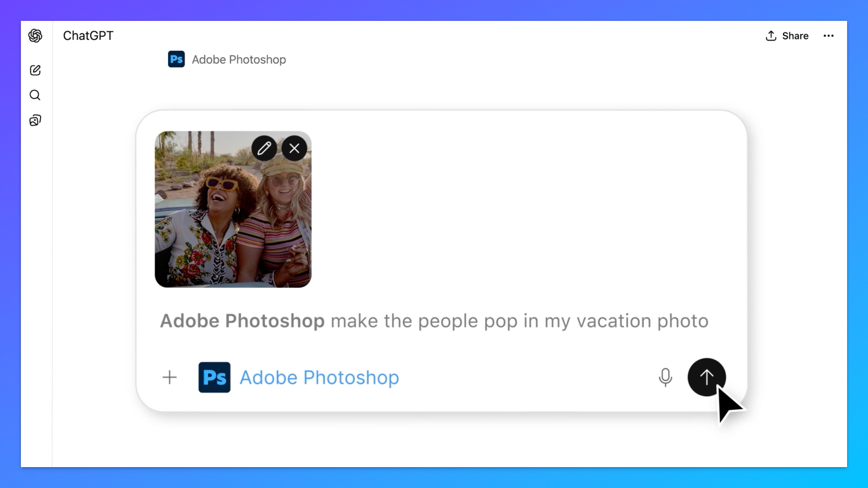Remove the uploaded vacation photo
This screenshot has height=488, width=868.
[294, 148]
